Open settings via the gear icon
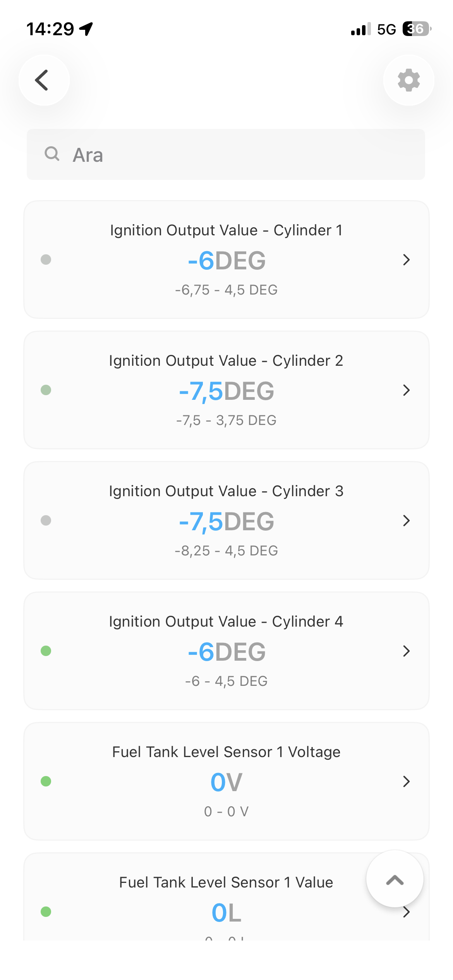 408,80
